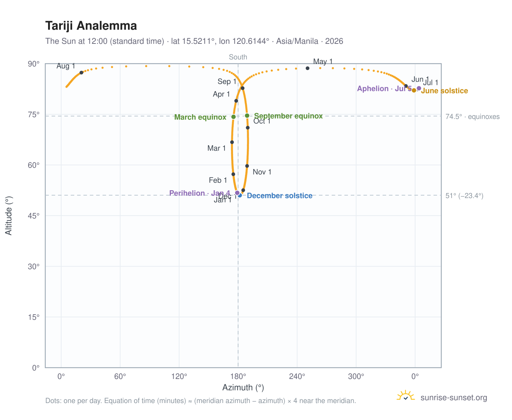Select the December solstice text label
512x420 pixels.
click(280, 196)
